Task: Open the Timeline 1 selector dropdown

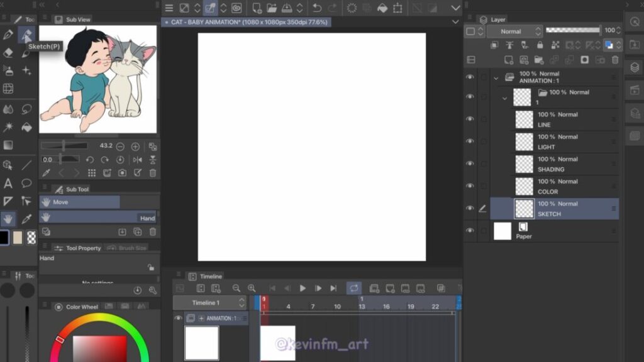Action: 209,303
